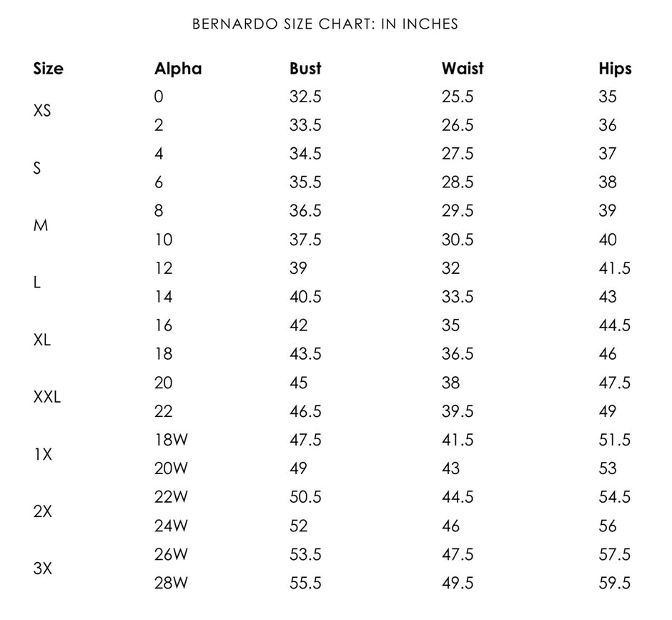This screenshot has height=620, width=672.
Task: Select the 32.5 bust measurement
Action: 305,97
